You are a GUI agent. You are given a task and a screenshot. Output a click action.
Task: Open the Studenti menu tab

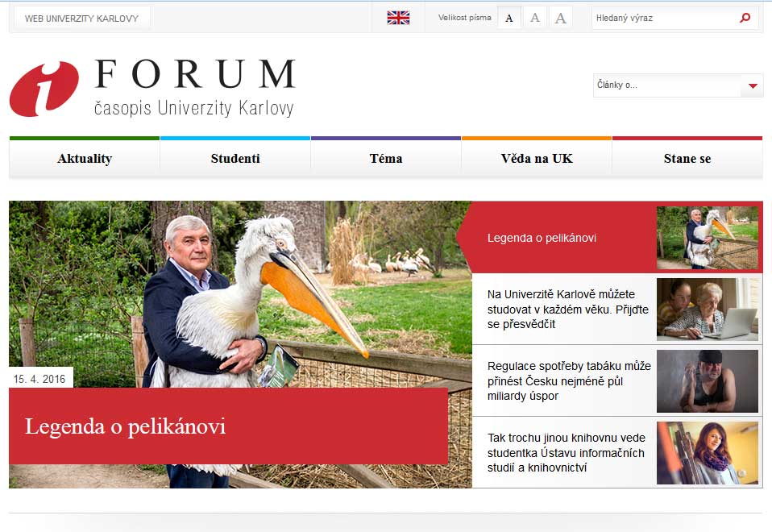pos(235,159)
